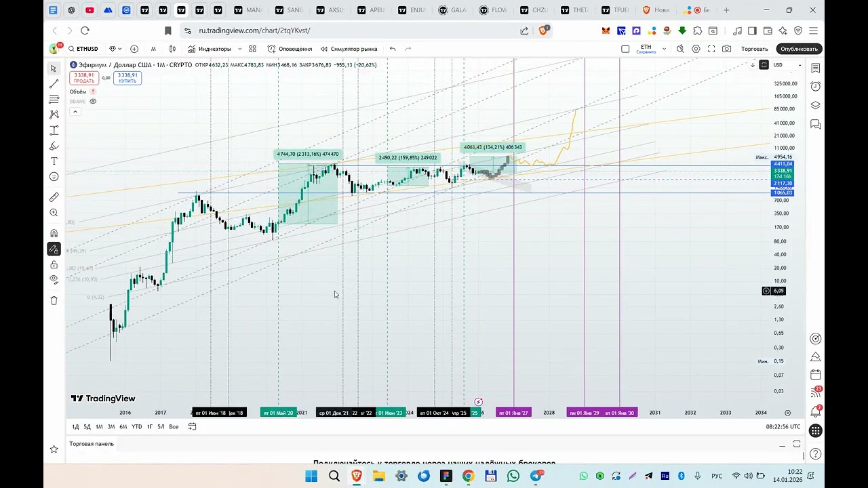The height and width of the screenshot is (488, 868).
Task: Open chats panel in right sidebar
Action: [x=816, y=125]
